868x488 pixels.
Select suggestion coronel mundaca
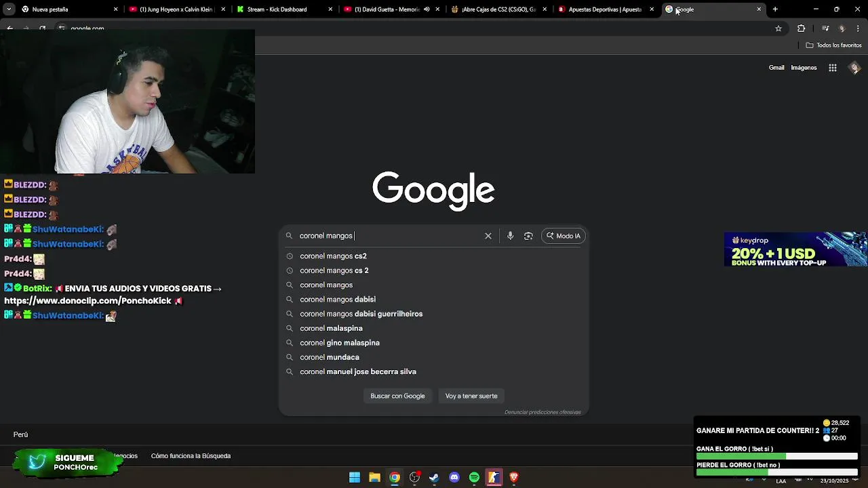point(434,357)
